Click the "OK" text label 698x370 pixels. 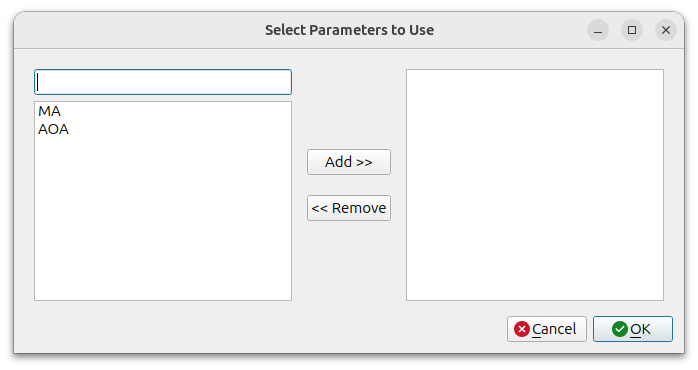click(640, 329)
